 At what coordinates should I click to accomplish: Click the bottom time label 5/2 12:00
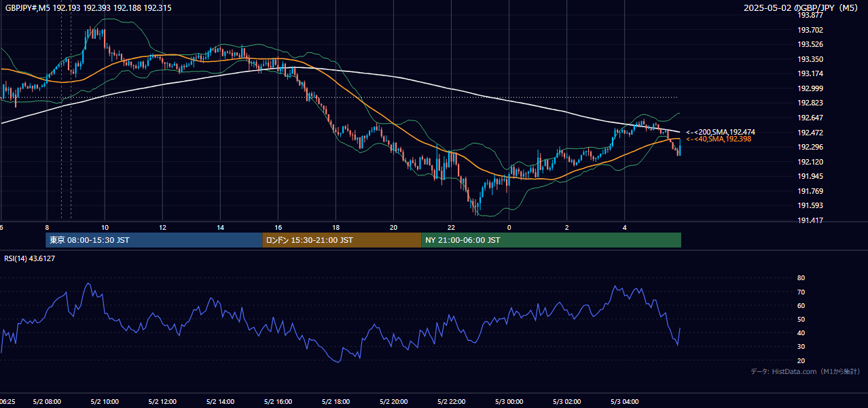click(x=162, y=402)
